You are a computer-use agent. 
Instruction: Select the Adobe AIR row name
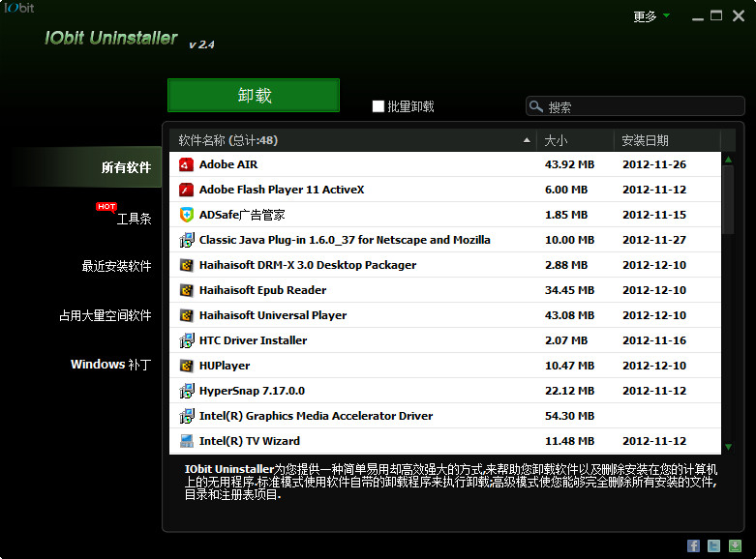click(228, 164)
